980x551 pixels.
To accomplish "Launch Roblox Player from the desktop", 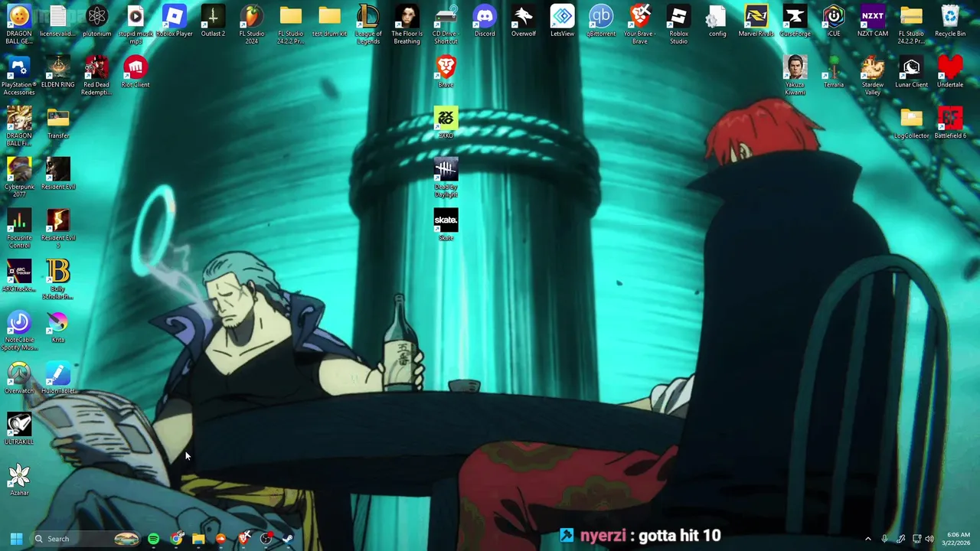I will pyautogui.click(x=174, y=21).
